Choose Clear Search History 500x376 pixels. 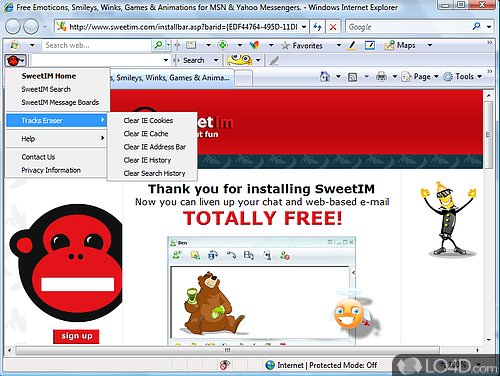tap(152, 173)
